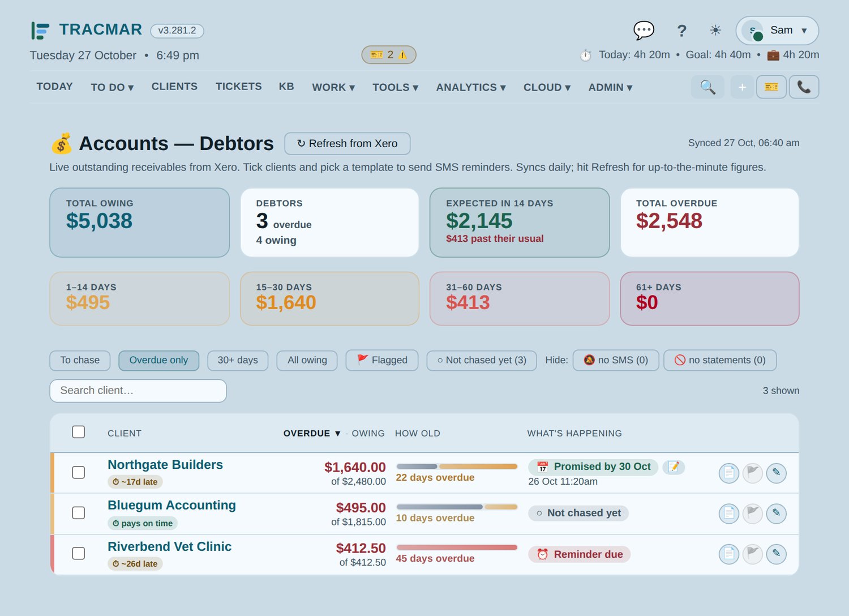Open the search magnifier tool
Image resolution: width=849 pixels, height=616 pixels.
point(707,87)
